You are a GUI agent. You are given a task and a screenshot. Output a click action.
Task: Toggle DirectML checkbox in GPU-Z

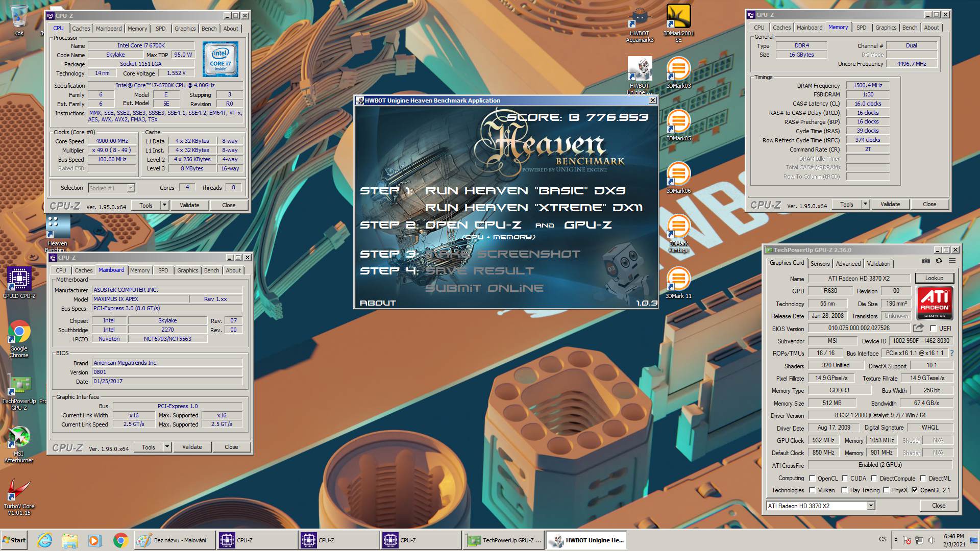tap(923, 479)
